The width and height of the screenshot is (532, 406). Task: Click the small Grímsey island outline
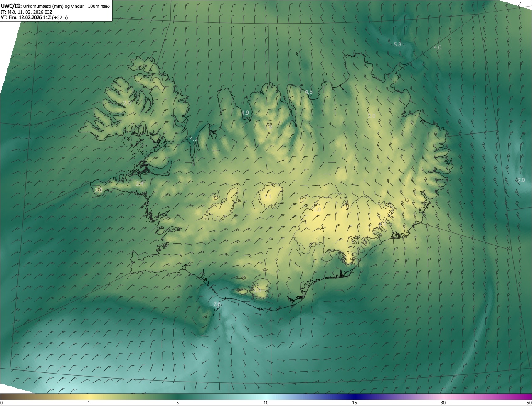298,53
